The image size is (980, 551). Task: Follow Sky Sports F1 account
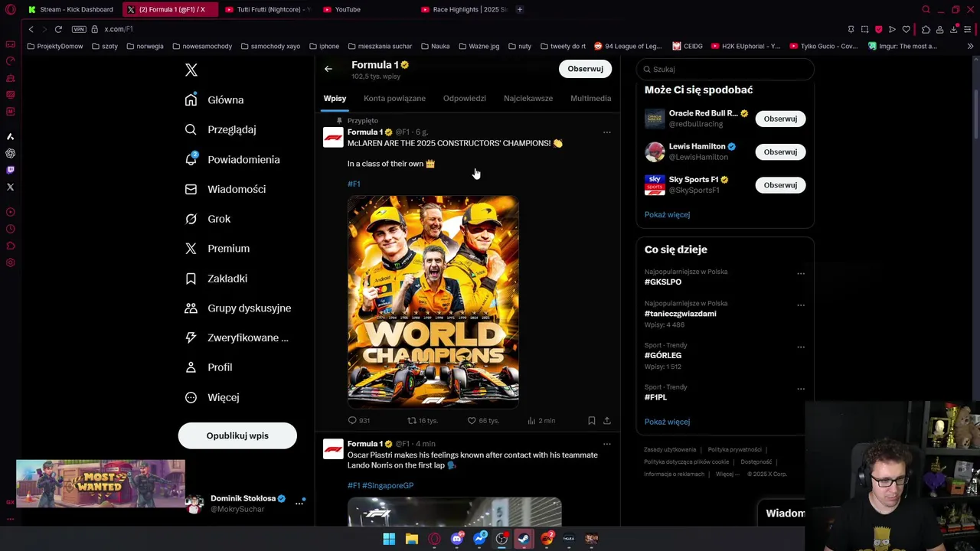coord(780,184)
